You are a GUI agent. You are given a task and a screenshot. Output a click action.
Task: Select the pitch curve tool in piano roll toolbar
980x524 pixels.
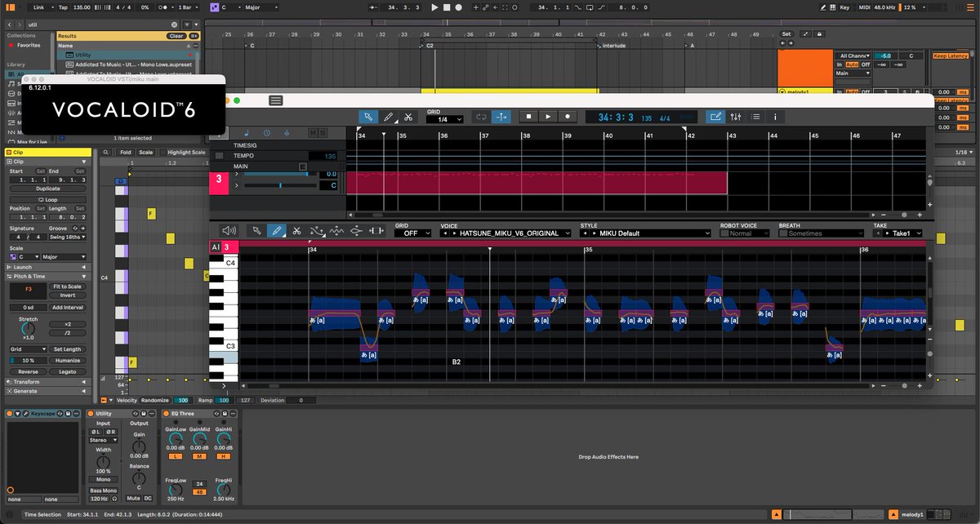(317, 231)
